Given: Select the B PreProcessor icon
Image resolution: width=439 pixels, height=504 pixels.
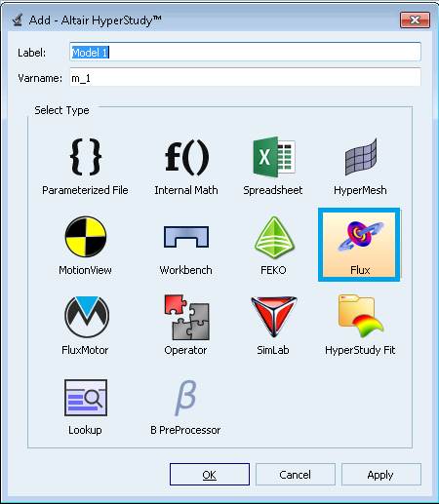Looking at the screenshot, I should (x=185, y=399).
